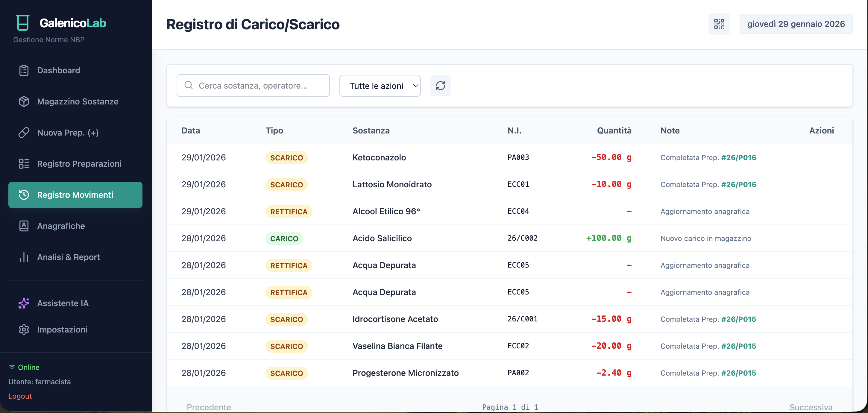Click the date badge giovedì 29 gennaio 2026

pos(796,24)
